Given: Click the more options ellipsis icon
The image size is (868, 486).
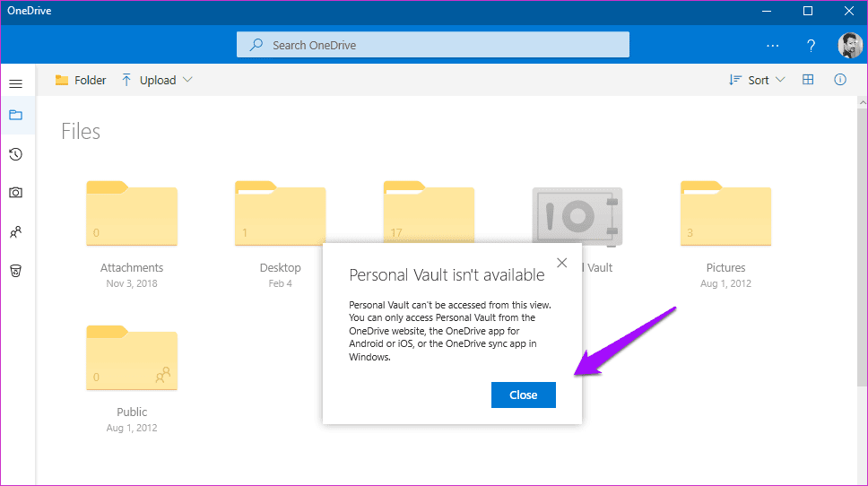Looking at the screenshot, I should click(773, 46).
